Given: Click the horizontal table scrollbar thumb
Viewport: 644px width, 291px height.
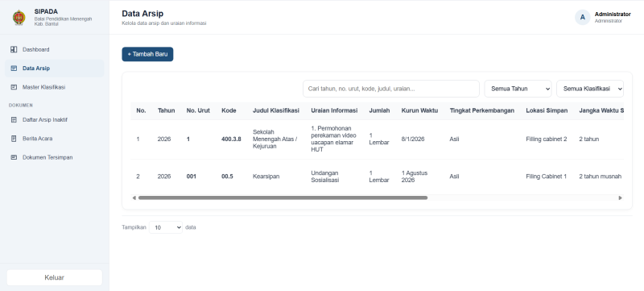Looking at the screenshot, I should pyautogui.click(x=283, y=197).
